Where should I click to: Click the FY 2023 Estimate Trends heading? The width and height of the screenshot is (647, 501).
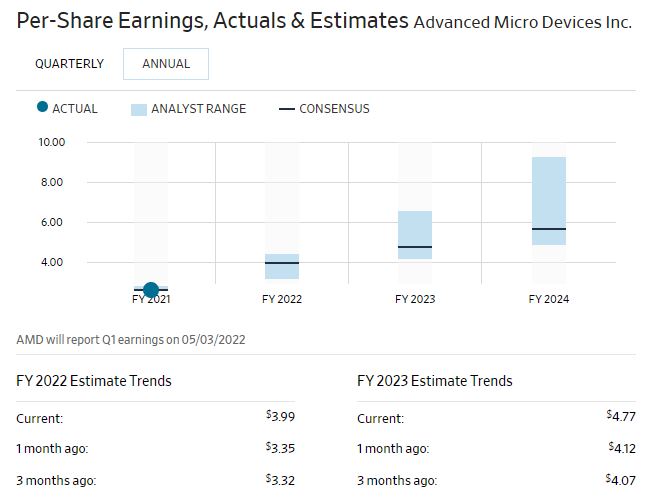pos(434,380)
